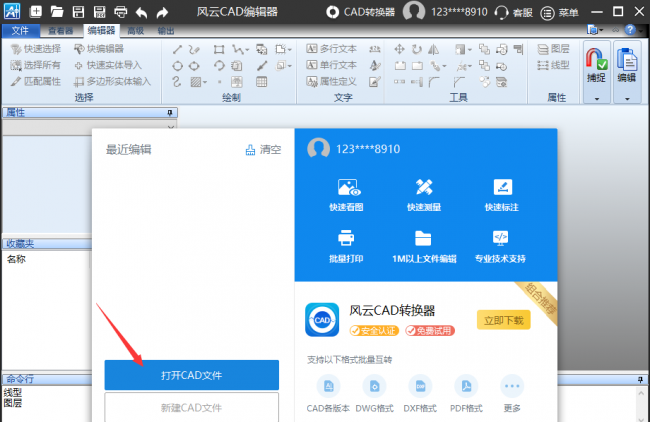This screenshot has height=422, width=650.
Task: Pin the 命令行 panel
Action: [x=640, y=379]
